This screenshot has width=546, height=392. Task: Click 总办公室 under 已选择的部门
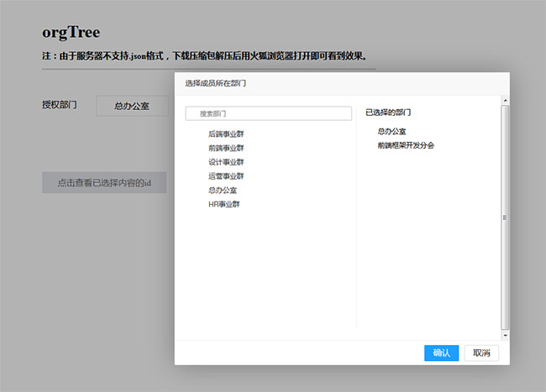click(391, 132)
